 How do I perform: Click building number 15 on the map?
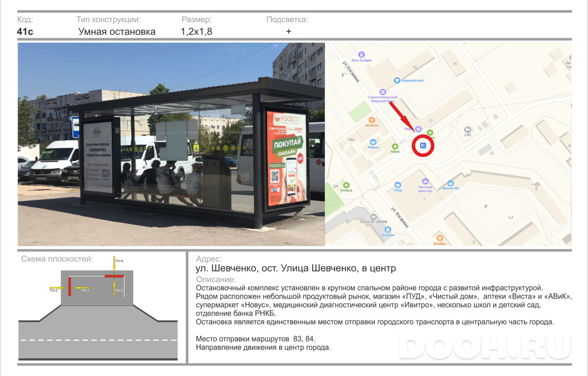[x=455, y=64]
